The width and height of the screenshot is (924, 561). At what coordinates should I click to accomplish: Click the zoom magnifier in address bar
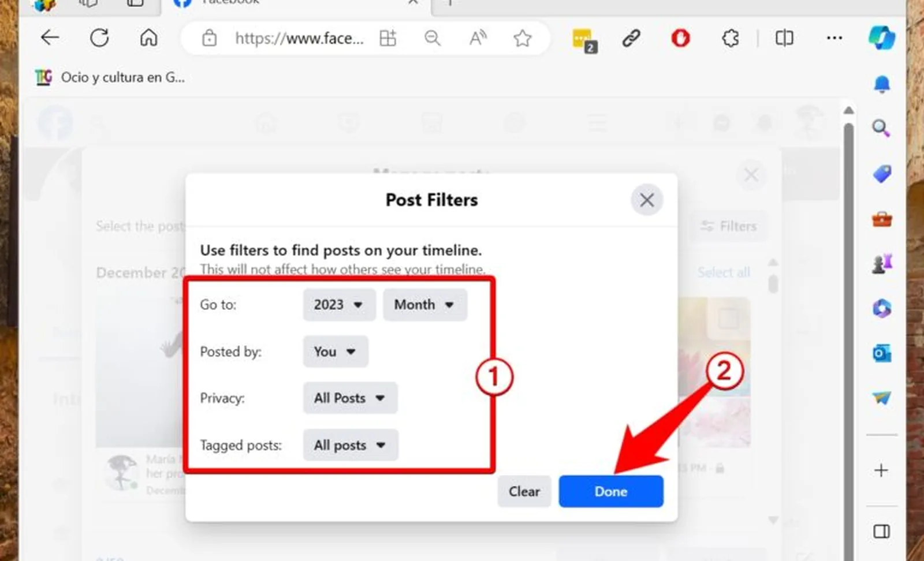click(x=432, y=39)
